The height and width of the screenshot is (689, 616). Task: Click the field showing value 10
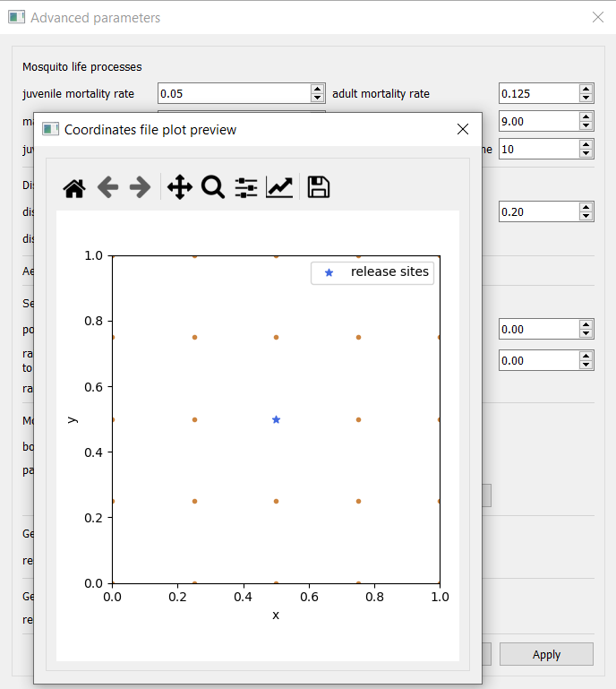pos(537,150)
